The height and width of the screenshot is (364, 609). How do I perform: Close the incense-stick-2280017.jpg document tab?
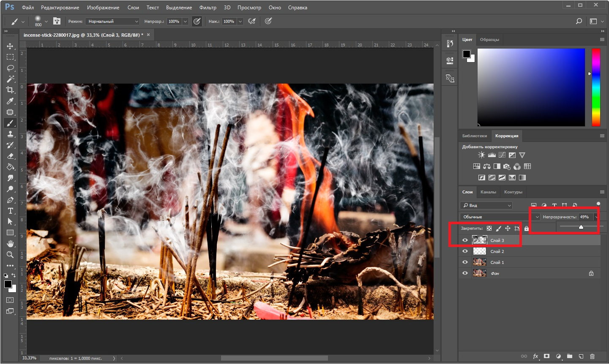pos(148,35)
